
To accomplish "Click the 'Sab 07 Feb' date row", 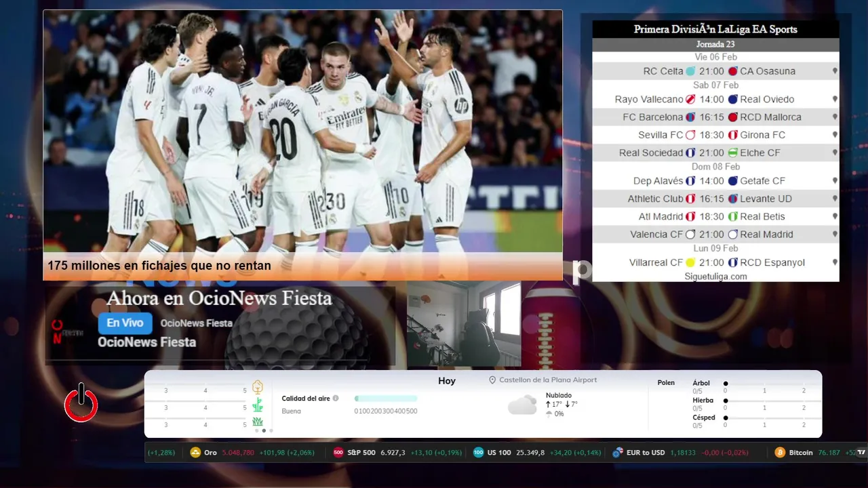I will tap(715, 85).
